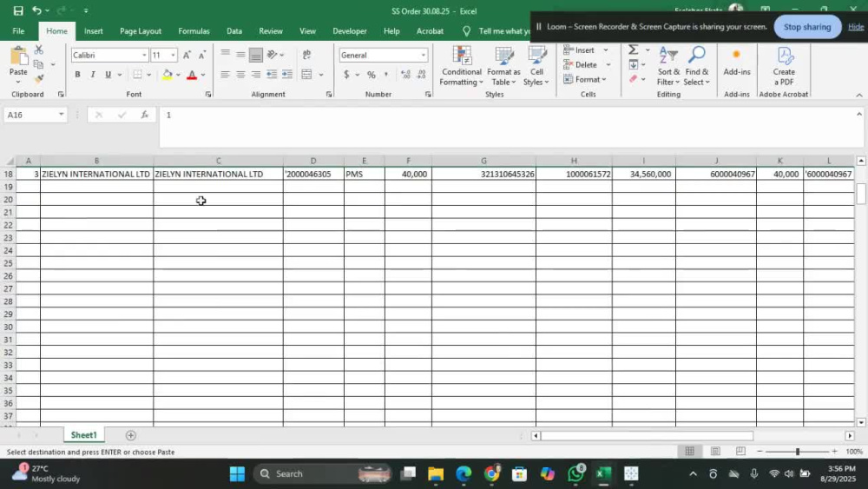Open the Borders dropdown arrow
The width and height of the screenshot is (868, 489).
[148, 75]
